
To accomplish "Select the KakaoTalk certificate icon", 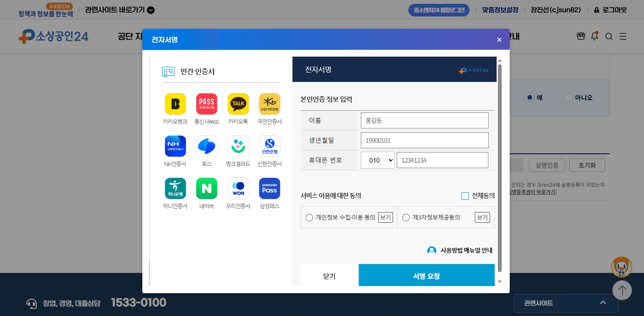I will 238,104.
